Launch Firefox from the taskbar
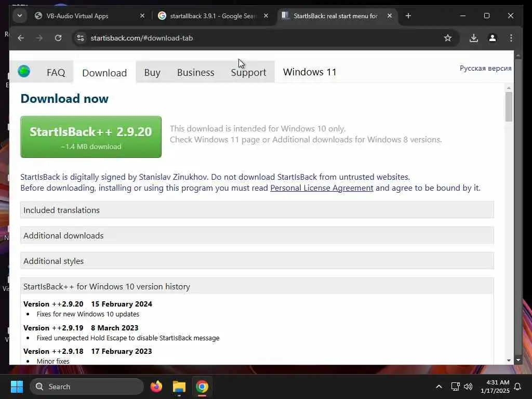Image resolution: width=532 pixels, height=399 pixels. (156, 387)
